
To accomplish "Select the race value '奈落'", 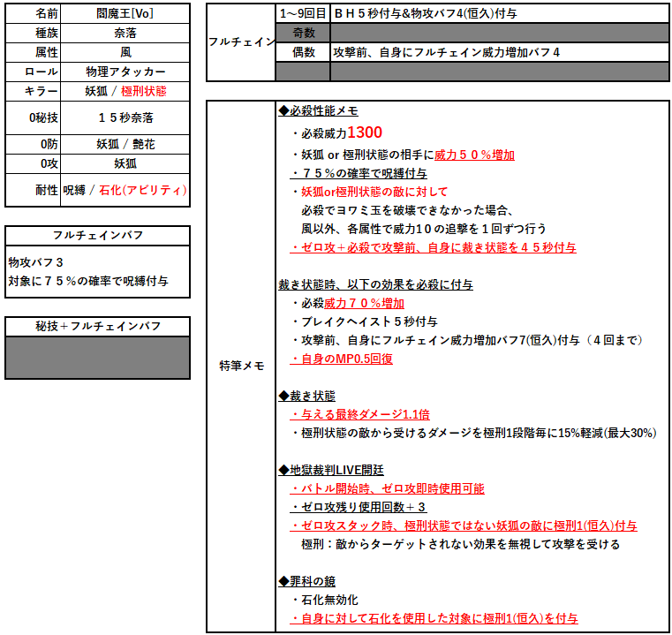I will pyautogui.click(x=125, y=33).
